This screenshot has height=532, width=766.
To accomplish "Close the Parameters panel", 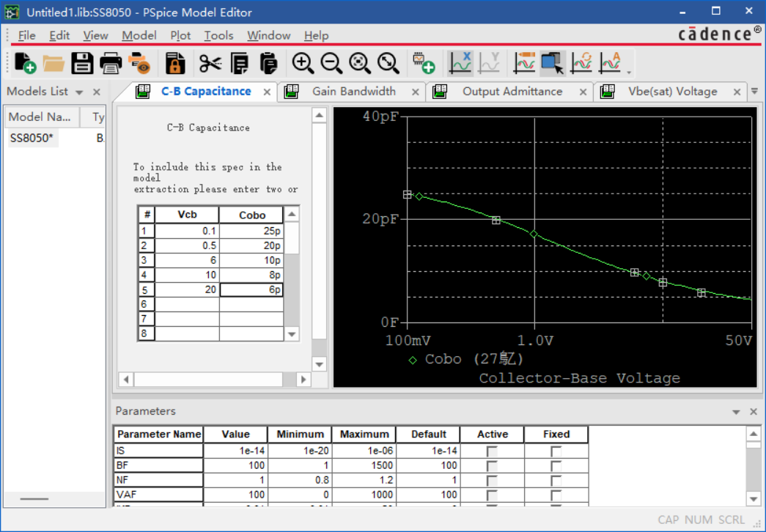I will (754, 412).
